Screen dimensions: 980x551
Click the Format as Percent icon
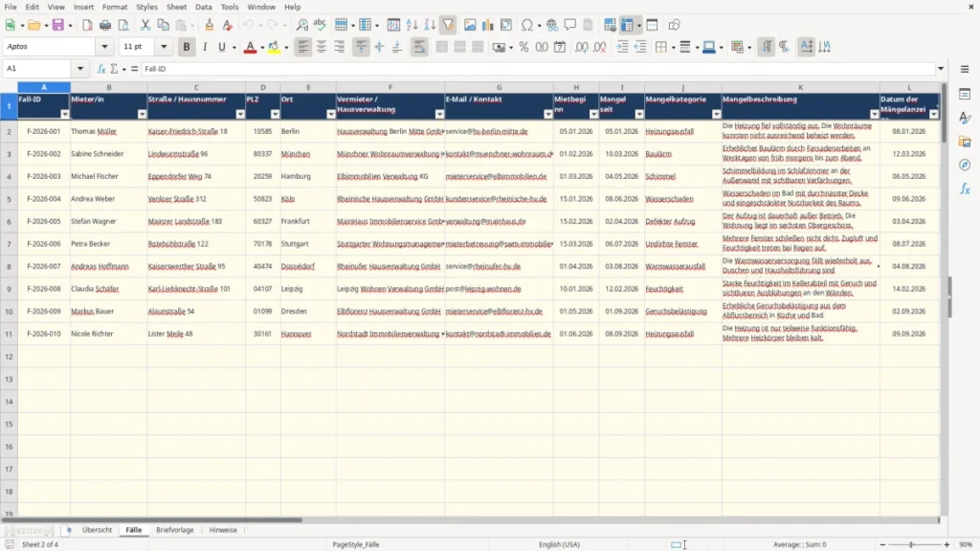pyautogui.click(x=523, y=47)
